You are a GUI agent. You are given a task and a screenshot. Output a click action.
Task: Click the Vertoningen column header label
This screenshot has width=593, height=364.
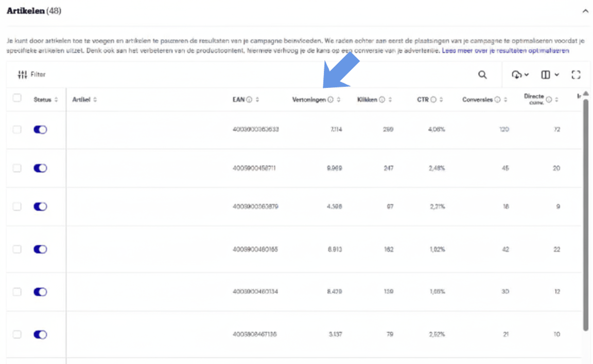[309, 100]
